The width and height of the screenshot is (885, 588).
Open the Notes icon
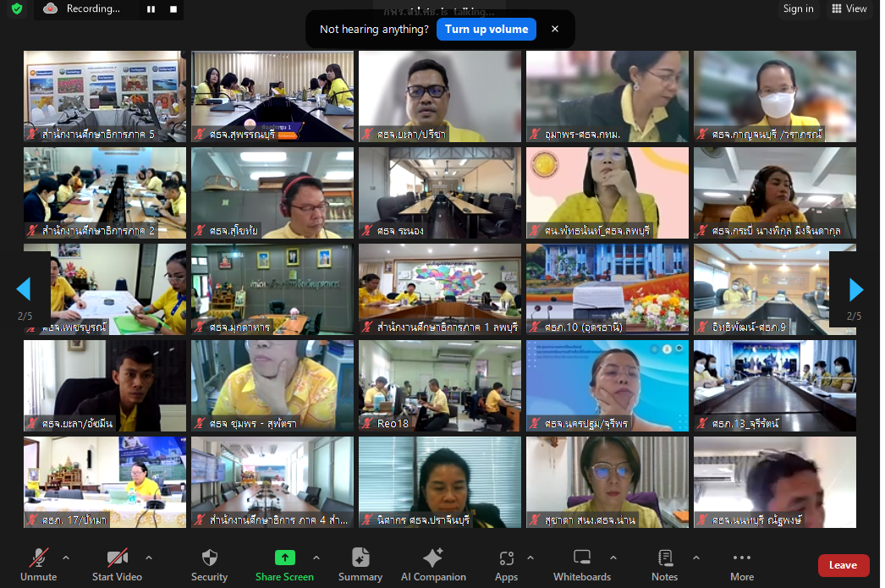pos(665,558)
